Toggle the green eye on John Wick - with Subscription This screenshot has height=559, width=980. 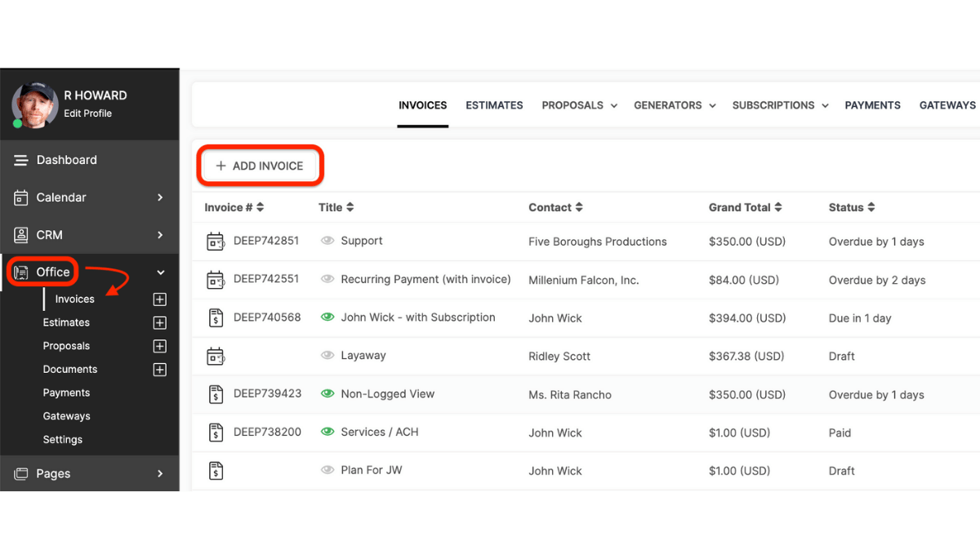[326, 317]
